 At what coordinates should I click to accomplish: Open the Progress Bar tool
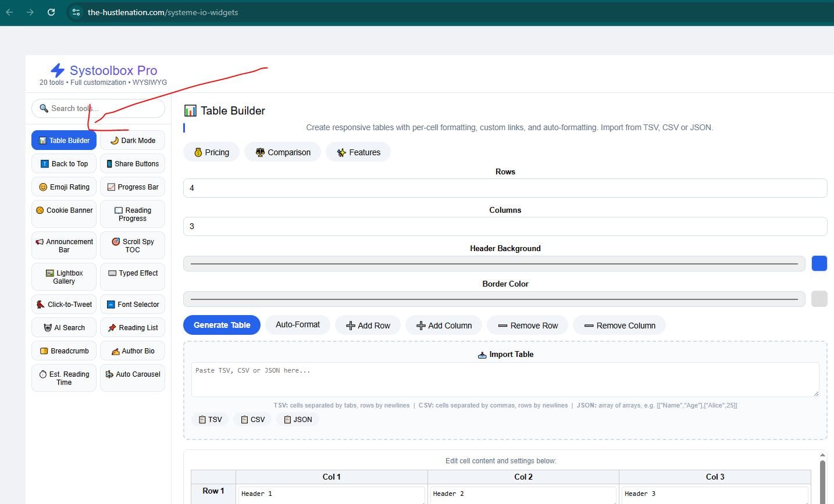point(133,187)
